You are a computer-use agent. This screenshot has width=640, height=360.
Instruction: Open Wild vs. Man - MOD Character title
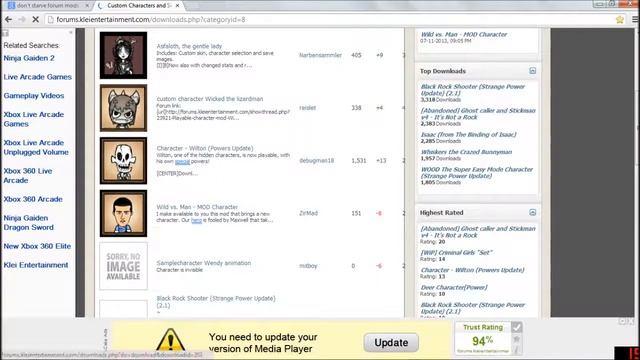point(197,207)
